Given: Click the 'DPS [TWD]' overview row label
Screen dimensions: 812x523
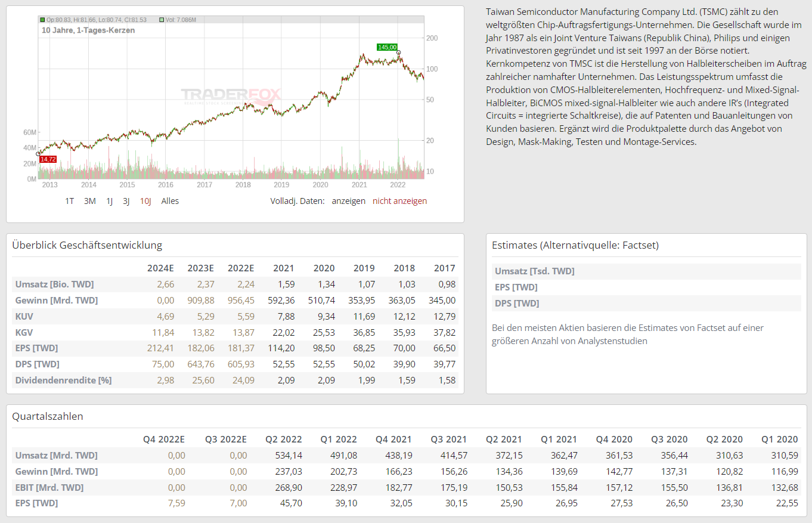Looking at the screenshot, I should point(37,364).
